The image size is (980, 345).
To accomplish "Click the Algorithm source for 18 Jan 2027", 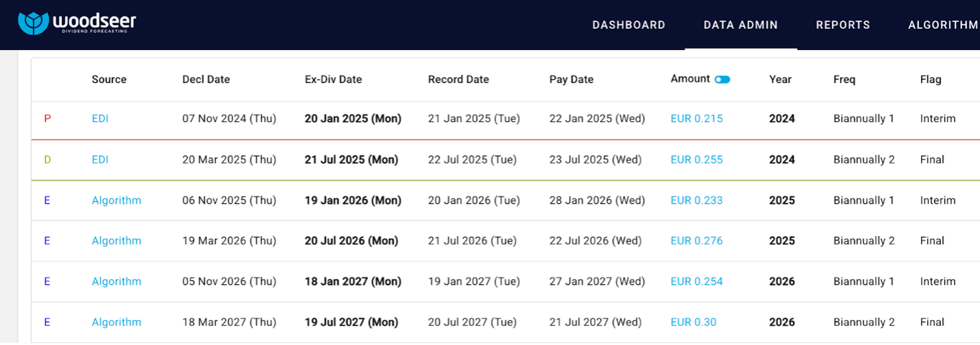I will point(117,281).
